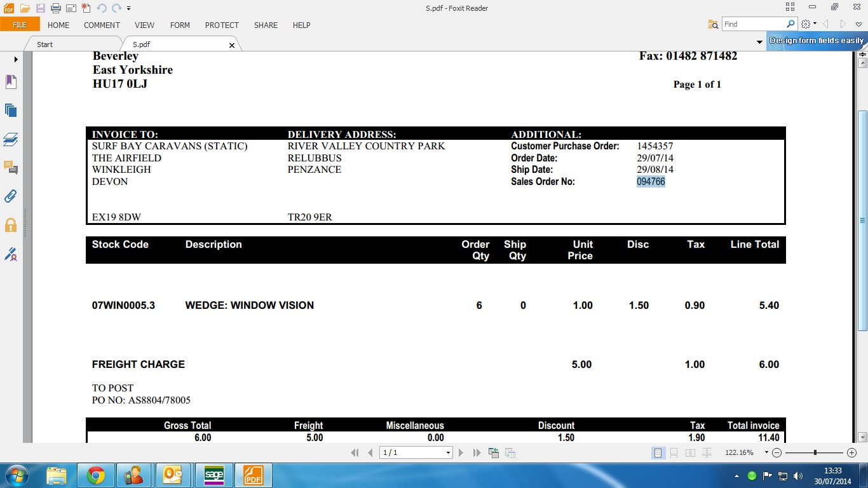The image size is (868, 488).
Task: Click the zoom slider handle
Action: pyautogui.click(x=815, y=453)
